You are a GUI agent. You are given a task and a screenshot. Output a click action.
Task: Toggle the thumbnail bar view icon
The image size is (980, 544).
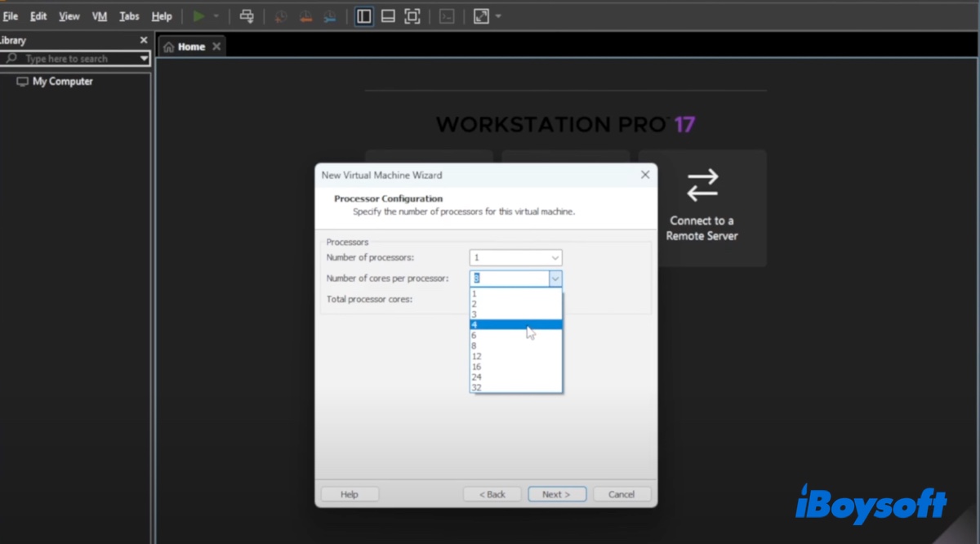pyautogui.click(x=389, y=16)
